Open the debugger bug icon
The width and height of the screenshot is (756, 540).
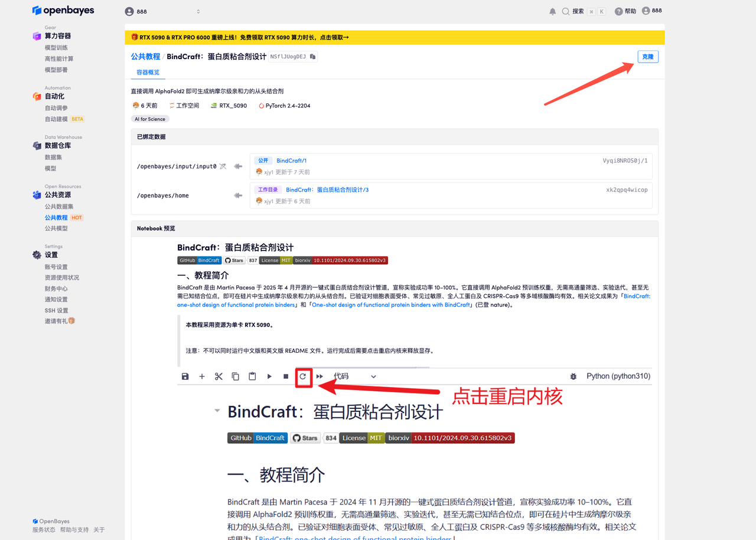pyautogui.click(x=573, y=376)
